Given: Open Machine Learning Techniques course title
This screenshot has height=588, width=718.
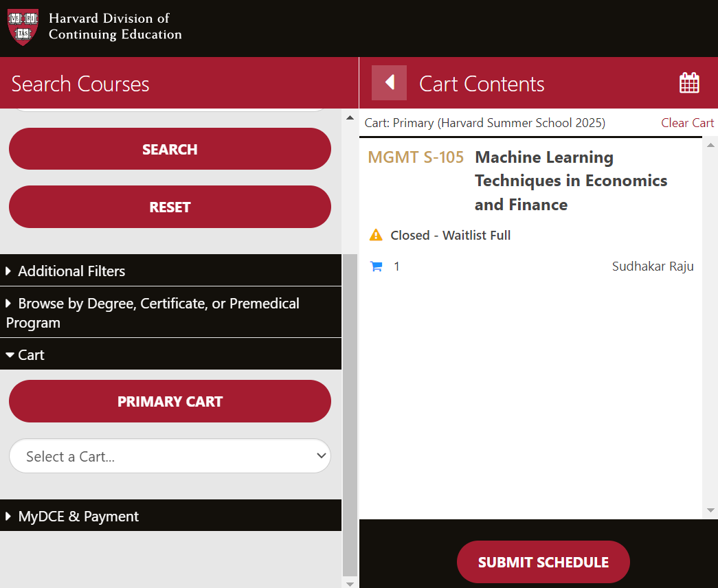Looking at the screenshot, I should 570,181.
